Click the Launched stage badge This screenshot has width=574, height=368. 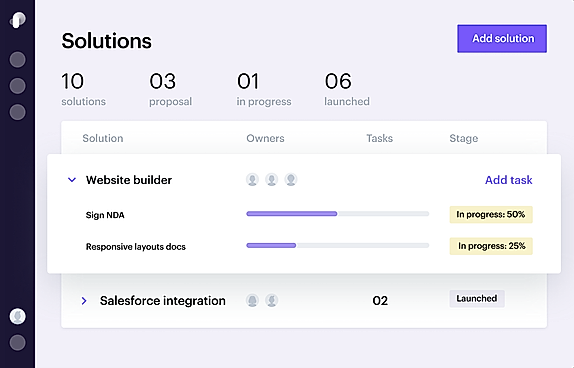pos(477,298)
